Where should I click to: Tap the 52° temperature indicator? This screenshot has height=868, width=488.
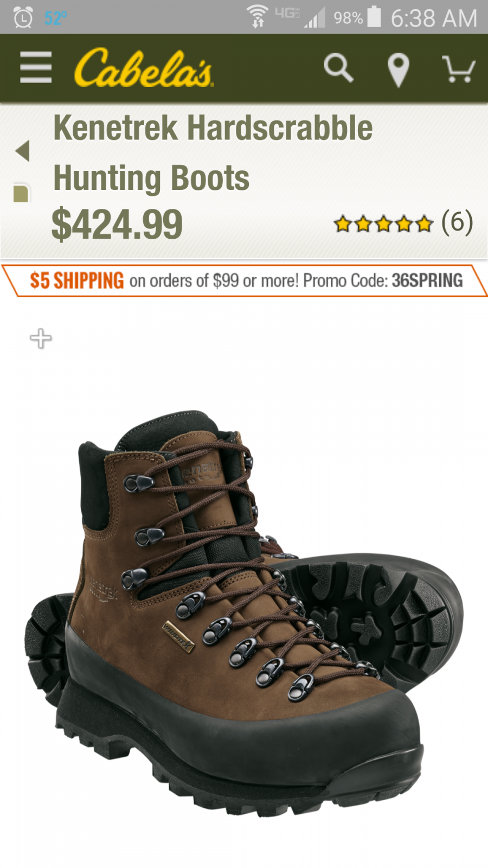coord(55,18)
